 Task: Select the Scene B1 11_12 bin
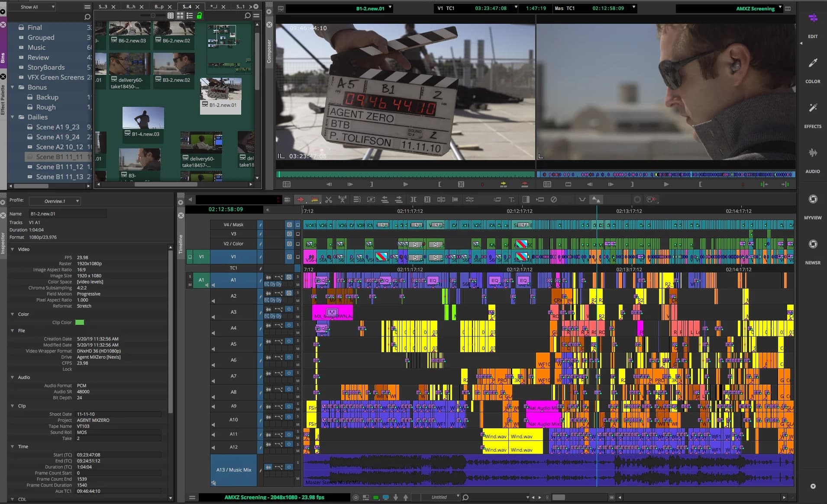tap(59, 167)
